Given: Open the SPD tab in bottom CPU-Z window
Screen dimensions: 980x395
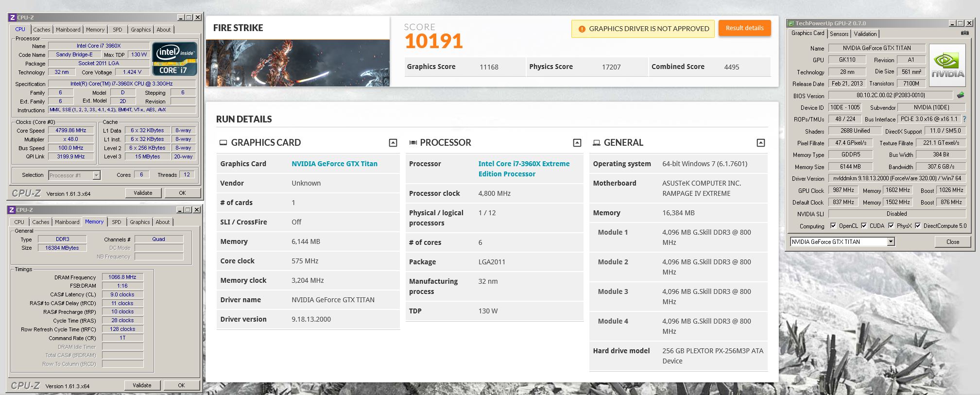Looking at the screenshot, I should click(x=117, y=222).
